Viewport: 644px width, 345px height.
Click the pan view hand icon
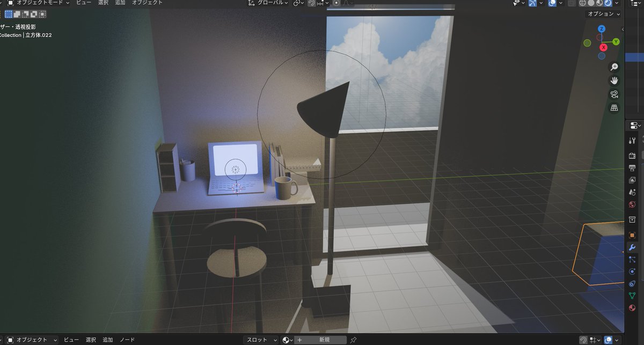pos(614,80)
